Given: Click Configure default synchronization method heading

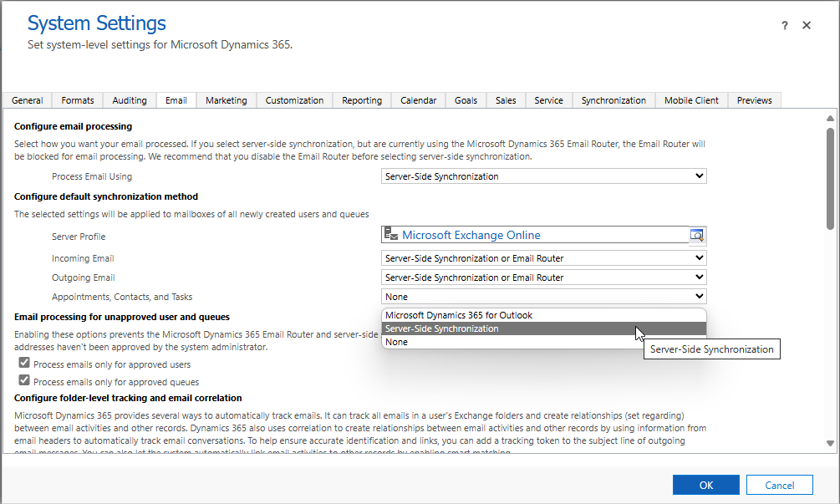Looking at the screenshot, I should [106, 196].
